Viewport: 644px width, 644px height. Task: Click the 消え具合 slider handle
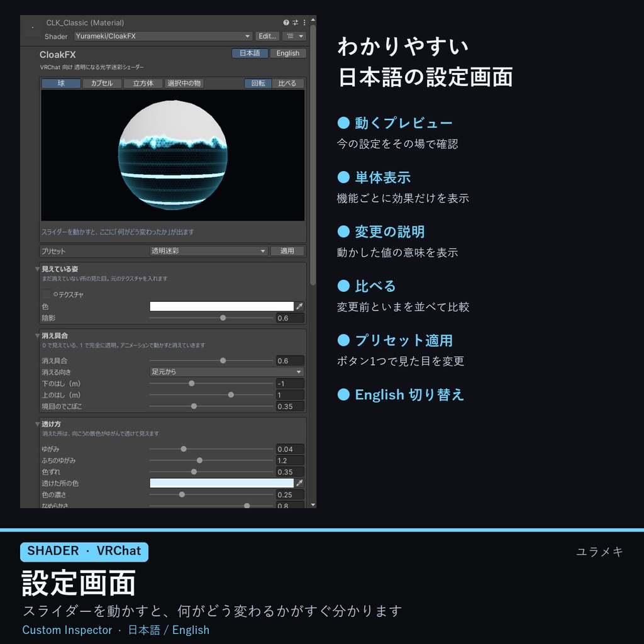click(223, 360)
